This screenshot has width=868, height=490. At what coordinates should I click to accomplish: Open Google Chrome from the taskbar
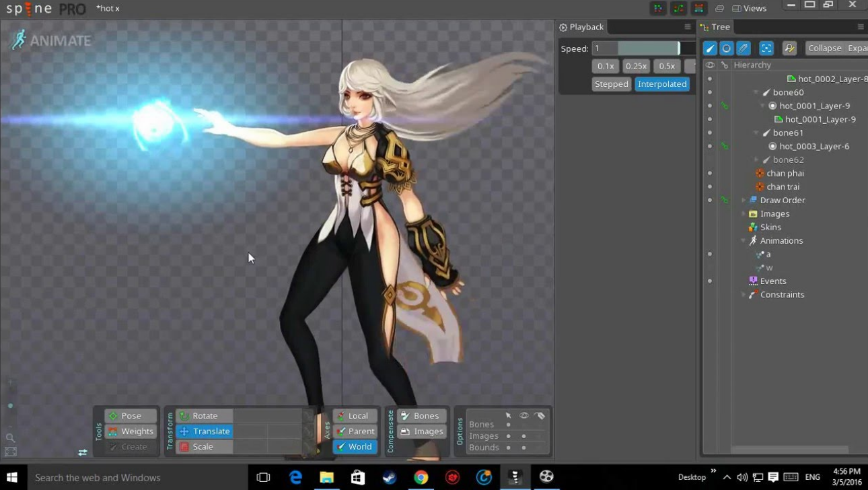[x=421, y=477]
